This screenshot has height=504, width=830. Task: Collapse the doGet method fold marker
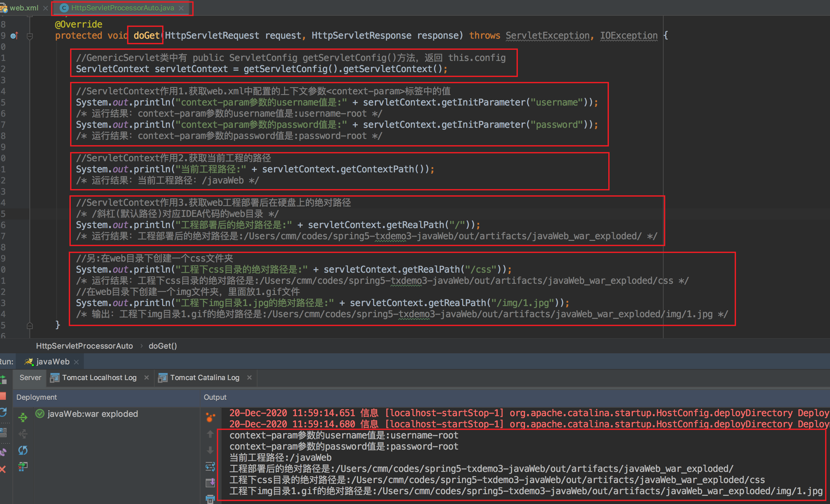tap(29, 36)
